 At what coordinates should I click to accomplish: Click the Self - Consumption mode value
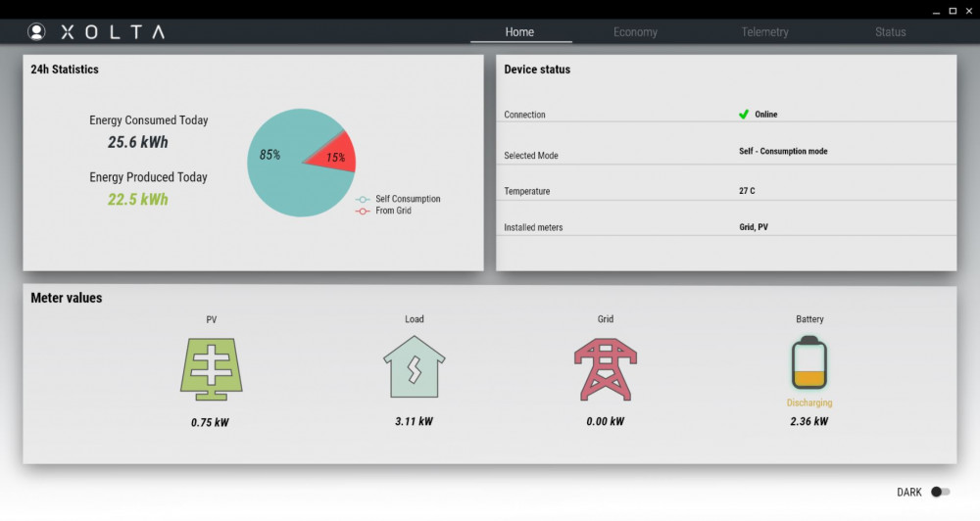pyautogui.click(x=783, y=151)
